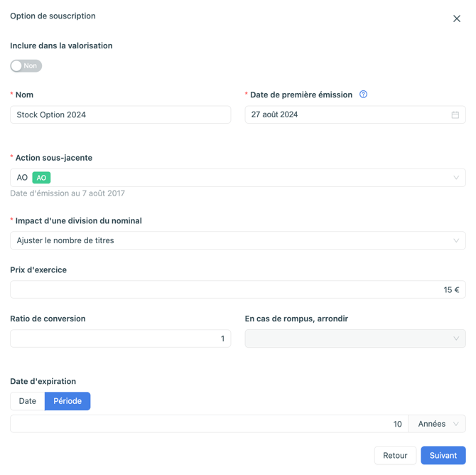
Task: Close the Option de souscription dialog
Action: 457,18
